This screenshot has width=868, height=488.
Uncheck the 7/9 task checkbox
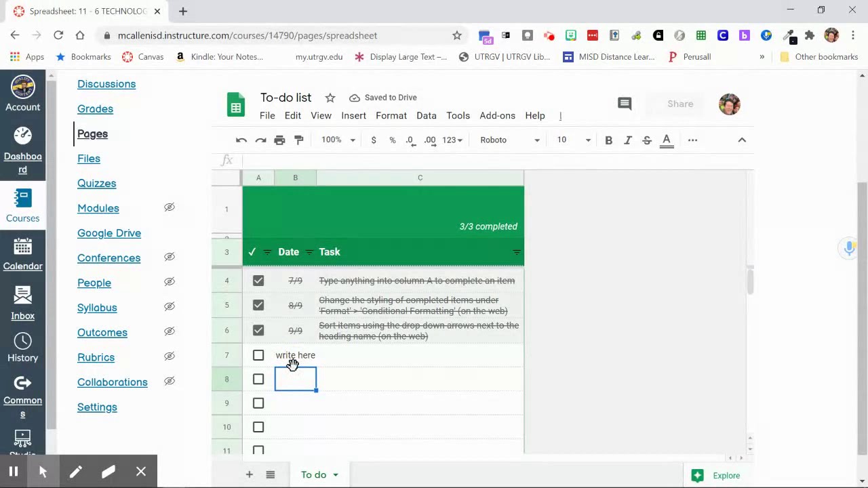258,281
